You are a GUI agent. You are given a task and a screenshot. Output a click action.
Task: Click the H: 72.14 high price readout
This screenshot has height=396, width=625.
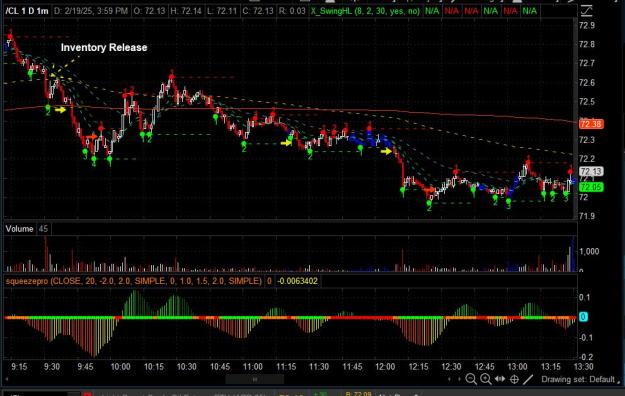186,11
